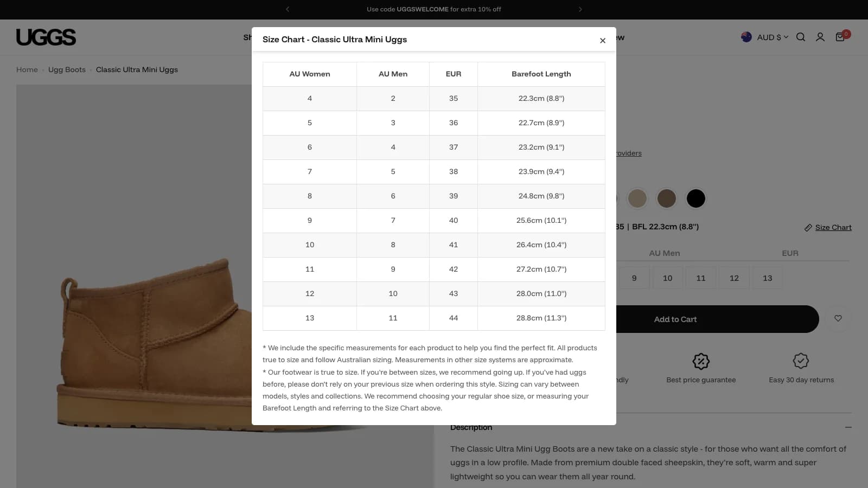Viewport: 868px width, 488px height.
Task: Click the 22.7cm (8.9") cell
Action: click(541, 123)
